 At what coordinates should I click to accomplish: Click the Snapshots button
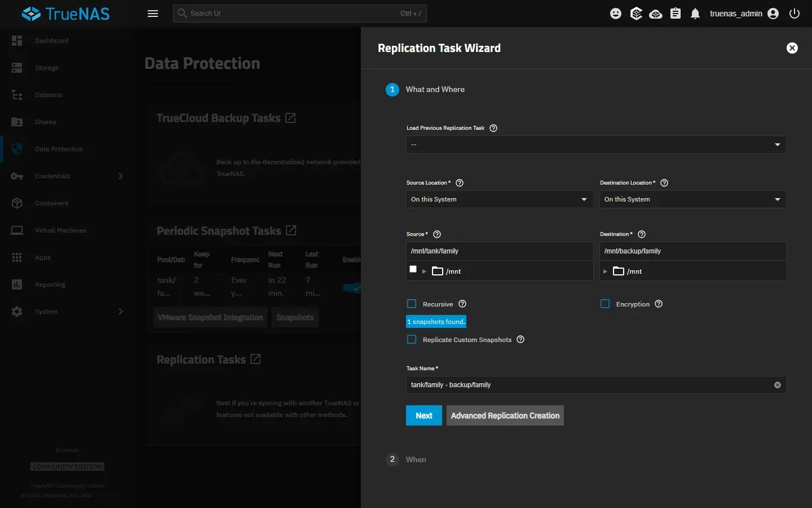tap(295, 317)
